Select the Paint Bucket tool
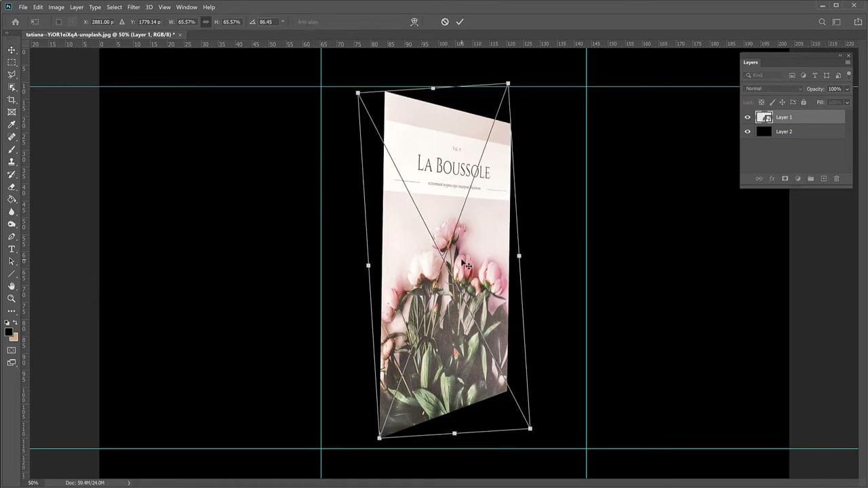 12,199
